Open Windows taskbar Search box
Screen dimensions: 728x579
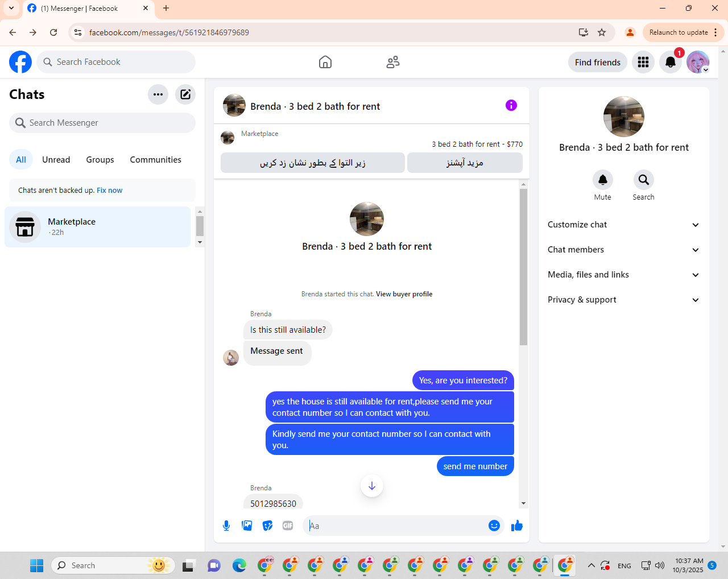tap(113, 565)
